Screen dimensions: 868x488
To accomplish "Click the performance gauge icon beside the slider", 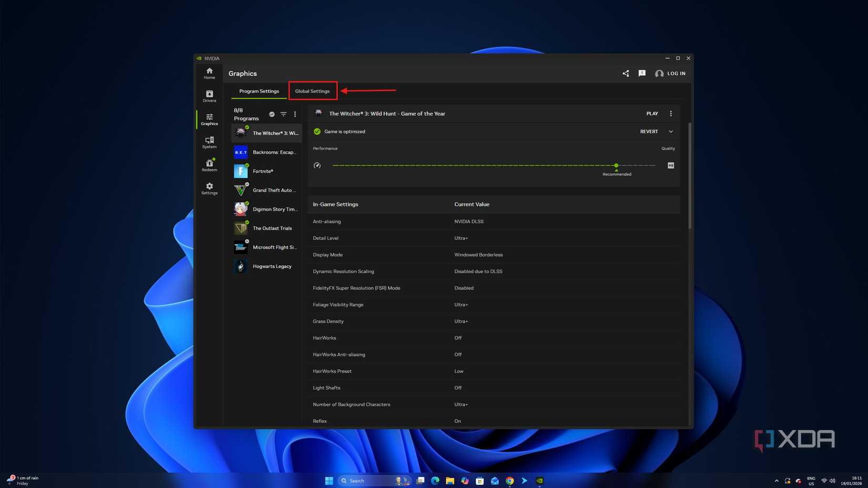I will coord(317,165).
